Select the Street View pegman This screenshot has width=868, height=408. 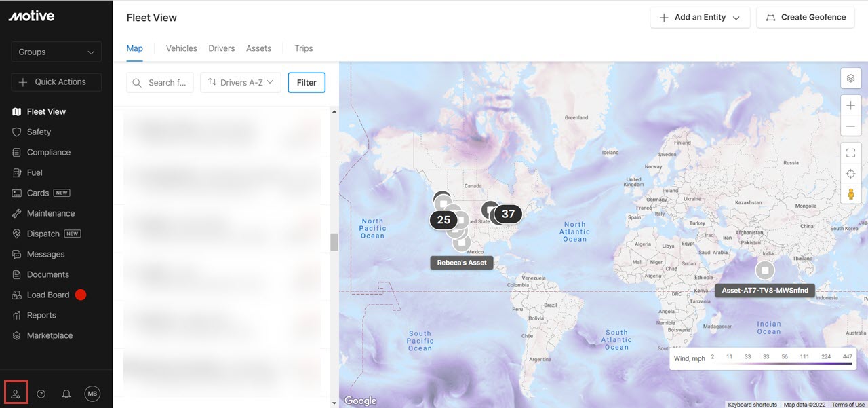(x=851, y=194)
